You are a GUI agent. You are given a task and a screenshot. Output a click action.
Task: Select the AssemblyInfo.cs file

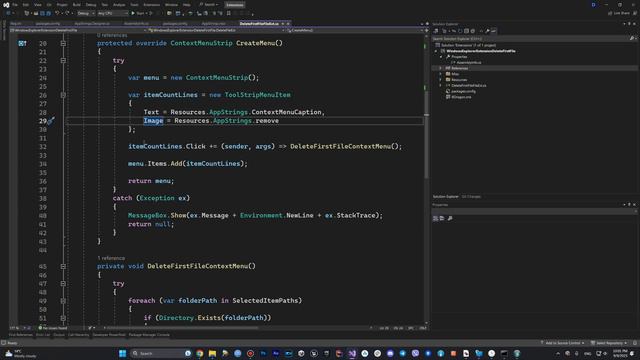point(469,62)
